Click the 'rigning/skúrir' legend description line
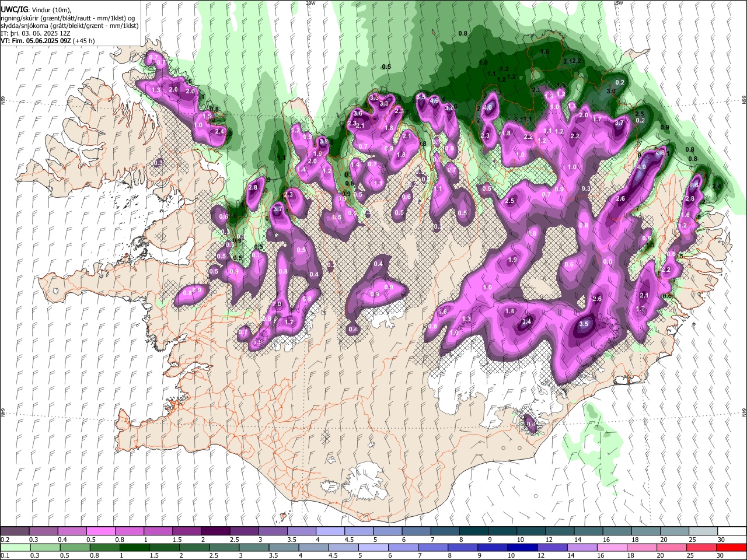The width and height of the screenshot is (747, 560). 68,17
